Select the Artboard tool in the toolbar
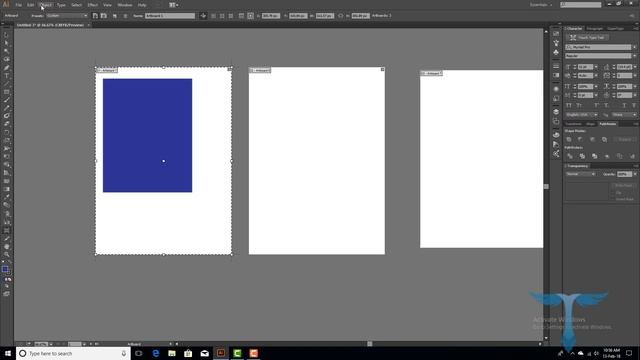This screenshot has height=360, width=640. coord(6,231)
